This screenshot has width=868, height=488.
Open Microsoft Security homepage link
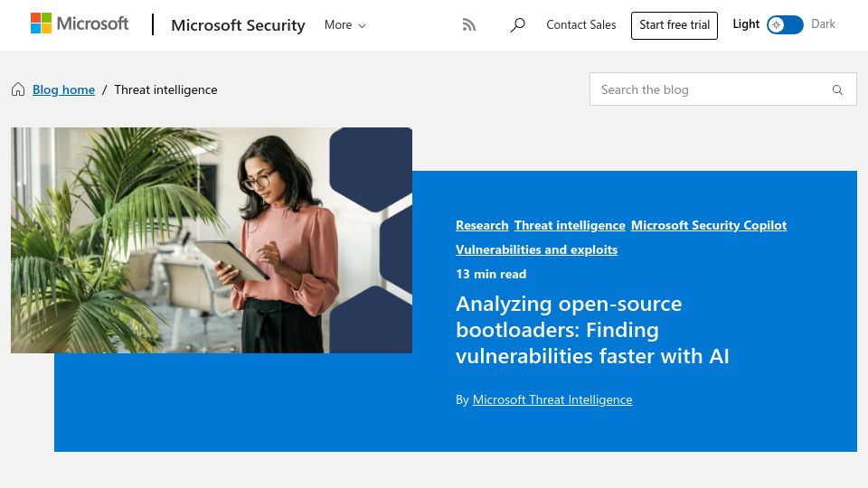238,25
